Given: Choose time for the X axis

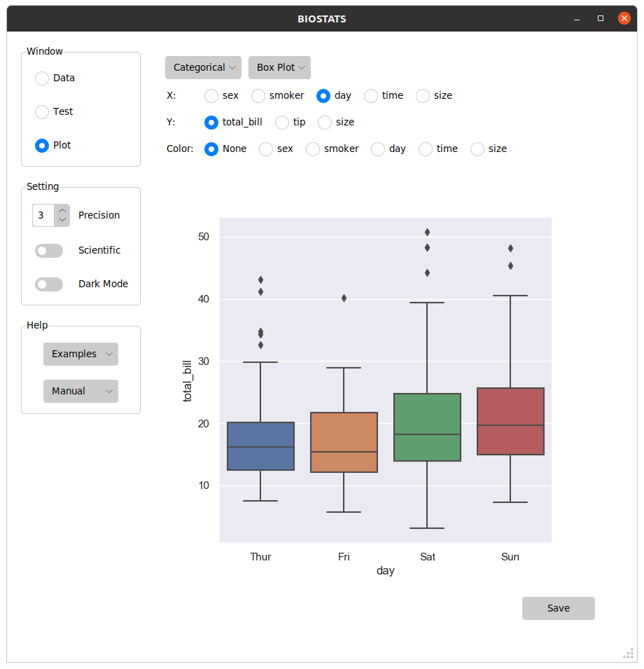Looking at the screenshot, I should [370, 95].
